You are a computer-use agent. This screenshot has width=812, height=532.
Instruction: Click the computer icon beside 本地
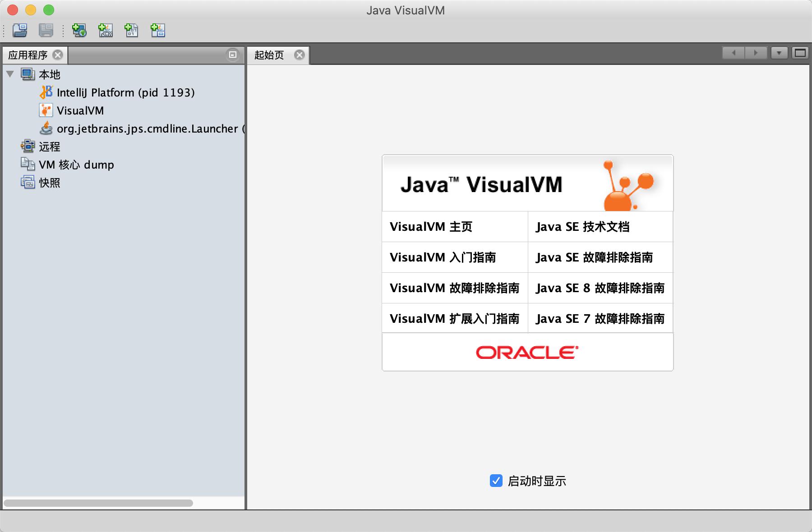pyautogui.click(x=28, y=74)
